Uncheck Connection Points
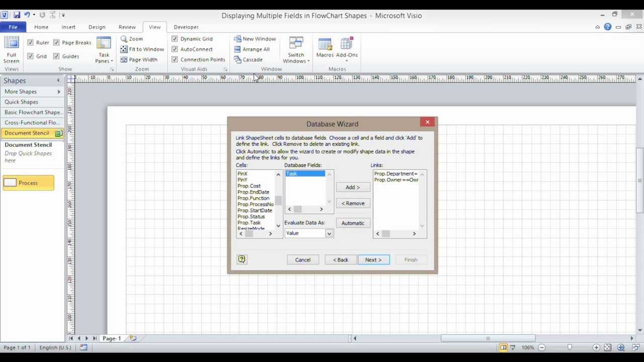Image resolution: width=644 pixels, height=362 pixels. click(x=175, y=59)
